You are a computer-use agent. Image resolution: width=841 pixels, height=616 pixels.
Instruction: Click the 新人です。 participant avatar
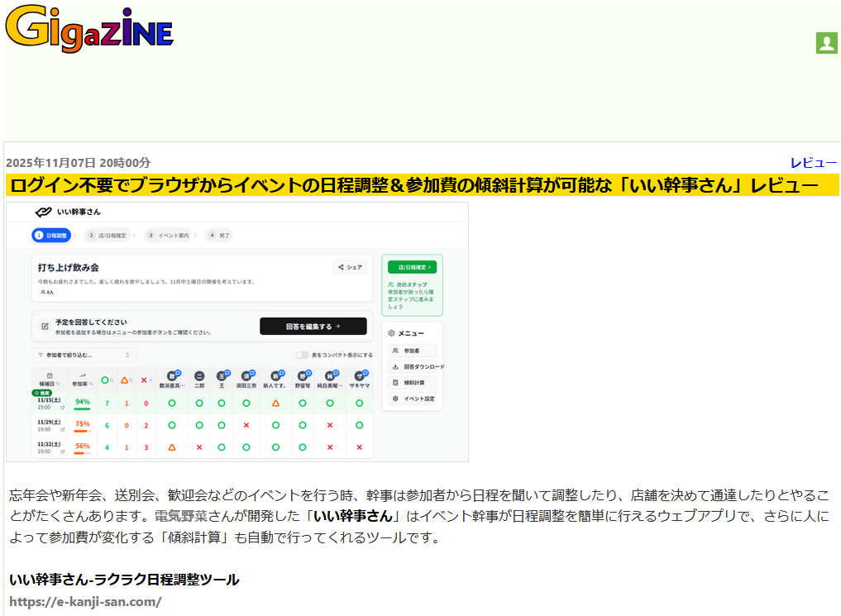click(275, 376)
